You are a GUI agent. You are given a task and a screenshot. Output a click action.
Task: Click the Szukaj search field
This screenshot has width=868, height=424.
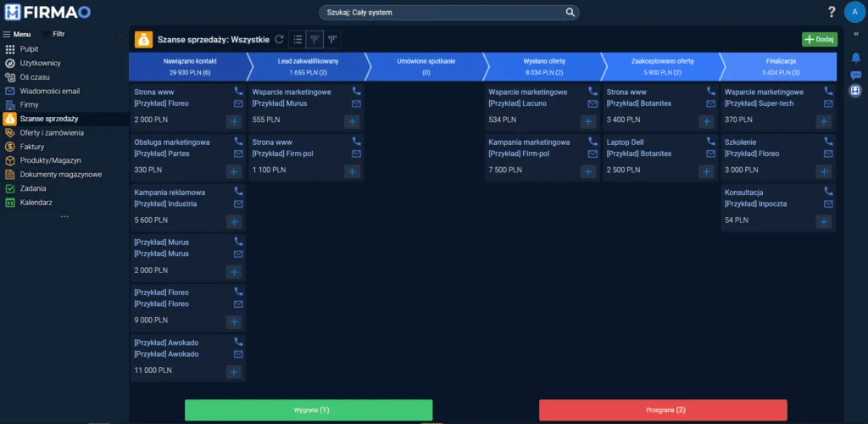449,13
